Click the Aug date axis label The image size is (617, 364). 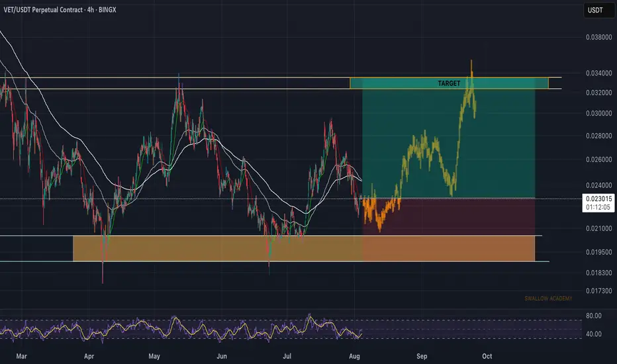355,356
